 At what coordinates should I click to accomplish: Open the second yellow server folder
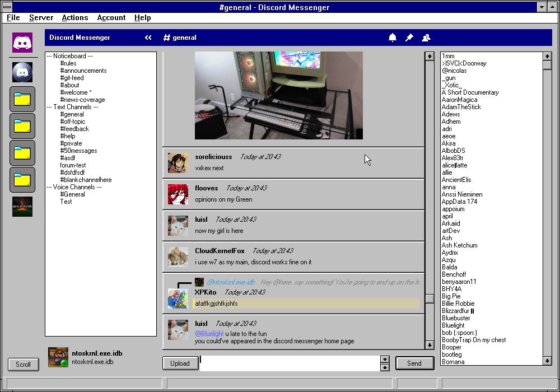click(22, 126)
